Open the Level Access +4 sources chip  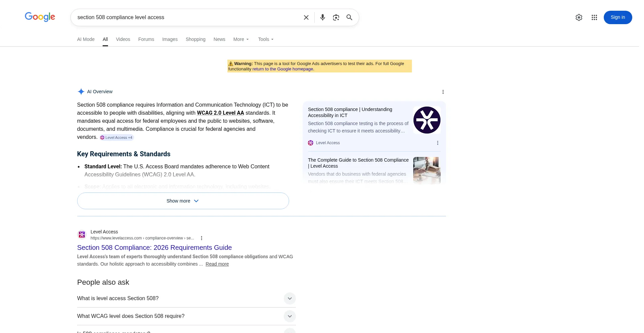coord(116,137)
